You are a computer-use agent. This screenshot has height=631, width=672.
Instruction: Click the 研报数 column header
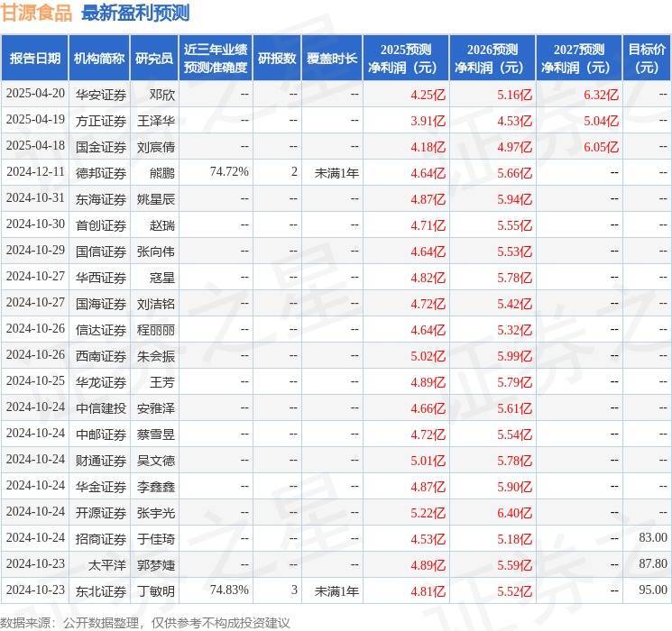tap(277, 59)
